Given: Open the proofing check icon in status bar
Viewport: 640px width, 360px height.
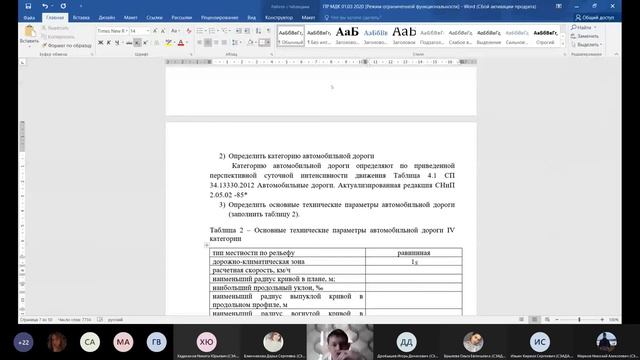Looking at the screenshot, I should tap(100, 320).
